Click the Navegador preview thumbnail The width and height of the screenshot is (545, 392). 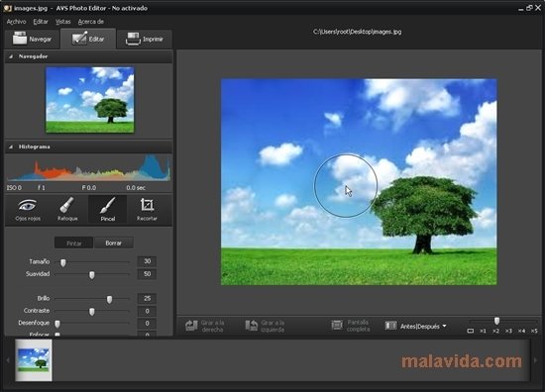[90, 100]
